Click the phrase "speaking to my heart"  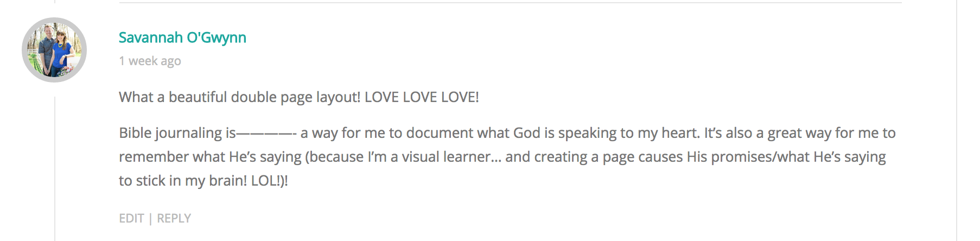coord(628,133)
